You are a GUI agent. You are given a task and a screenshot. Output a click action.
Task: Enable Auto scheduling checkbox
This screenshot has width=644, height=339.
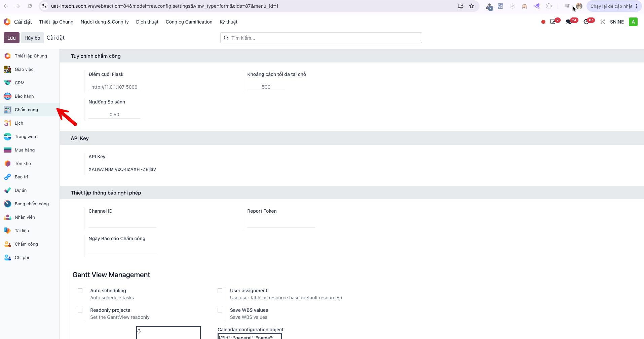pyautogui.click(x=80, y=291)
